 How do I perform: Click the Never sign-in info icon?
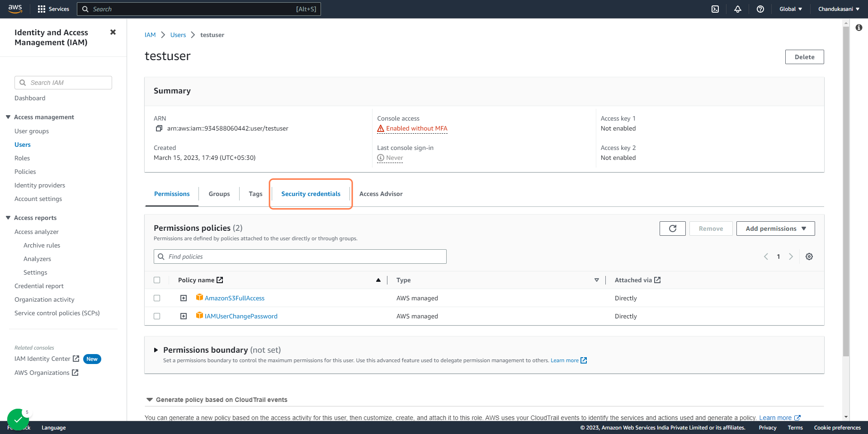(381, 158)
